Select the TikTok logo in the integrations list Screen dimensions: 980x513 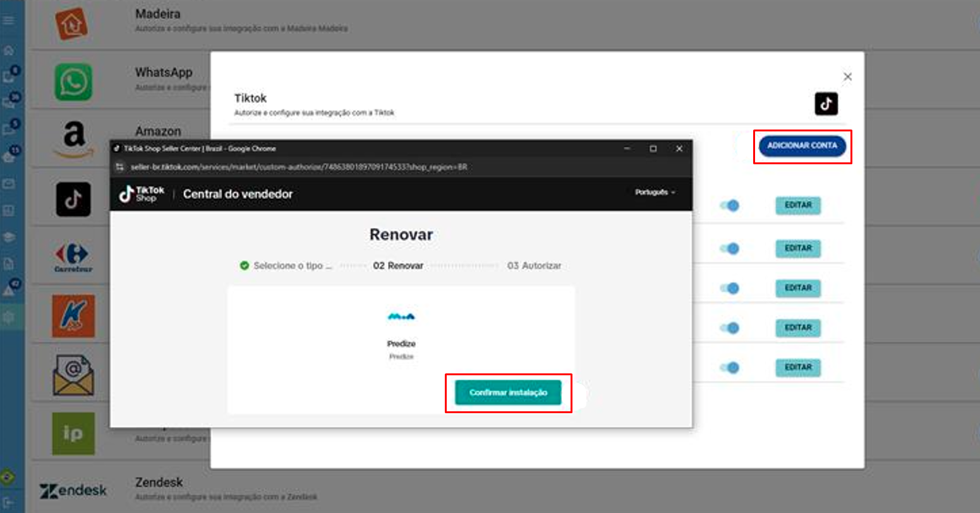tap(73, 200)
